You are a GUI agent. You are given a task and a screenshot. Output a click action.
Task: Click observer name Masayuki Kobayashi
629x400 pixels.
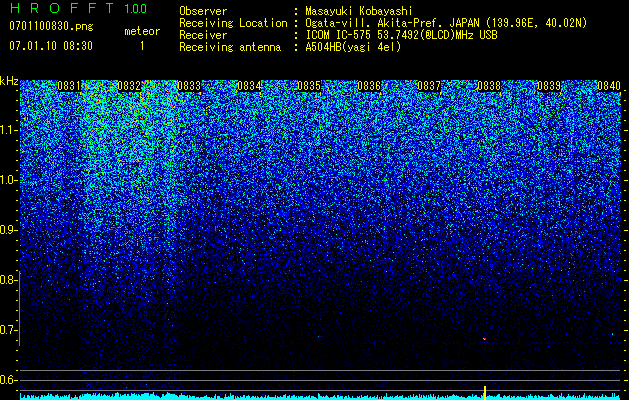point(359,11)
